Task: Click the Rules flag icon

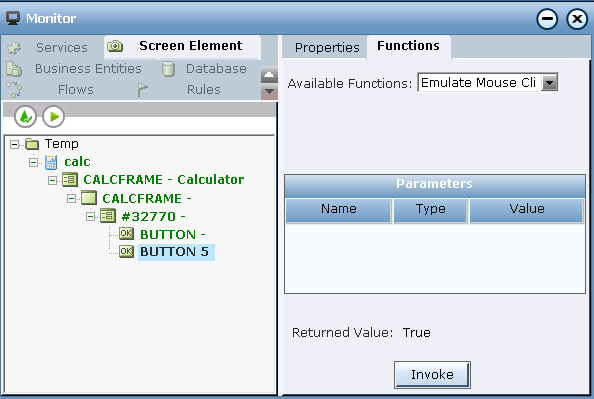Action: click(142, 90)
